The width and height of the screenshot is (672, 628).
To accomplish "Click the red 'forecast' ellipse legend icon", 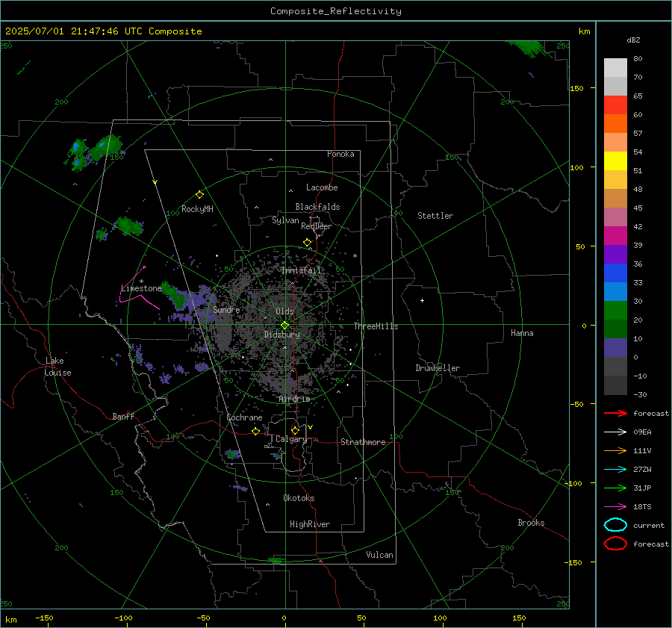I will [615, 544].
